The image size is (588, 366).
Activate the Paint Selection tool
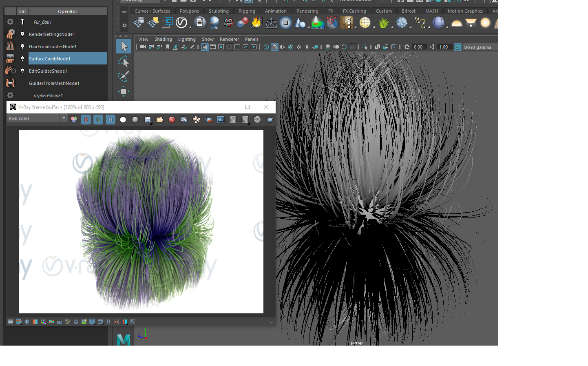click(x=124, y=76)
